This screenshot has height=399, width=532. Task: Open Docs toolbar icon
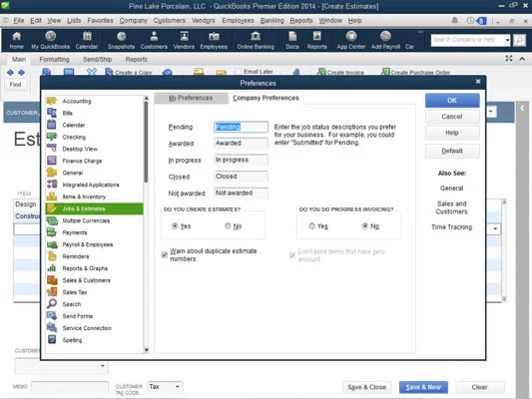click(x=292, y=40)
